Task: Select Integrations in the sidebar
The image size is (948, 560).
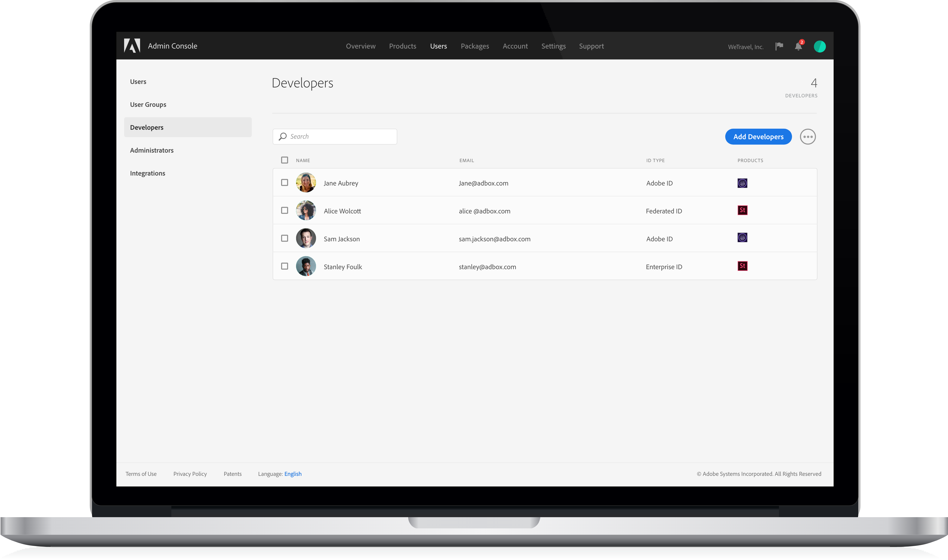Action: click(148, 173)
